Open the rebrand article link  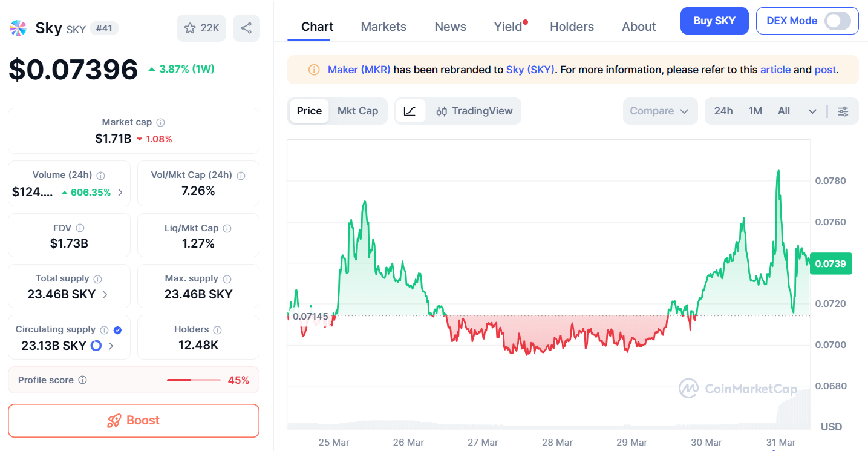775,70
